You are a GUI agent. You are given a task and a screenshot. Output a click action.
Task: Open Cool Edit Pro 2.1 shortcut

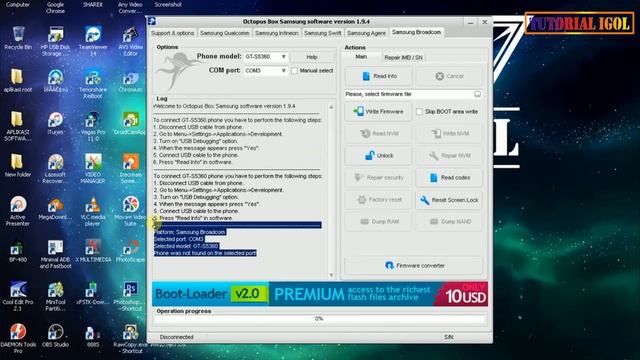[x=18, y=296]
